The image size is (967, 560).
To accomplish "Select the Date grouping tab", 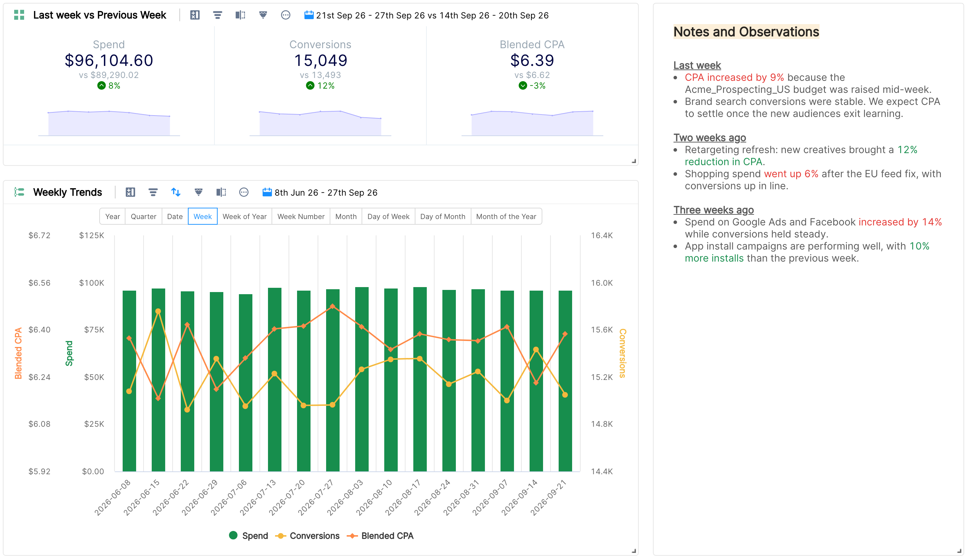I will pyautogui.click(x=175, y=216).
